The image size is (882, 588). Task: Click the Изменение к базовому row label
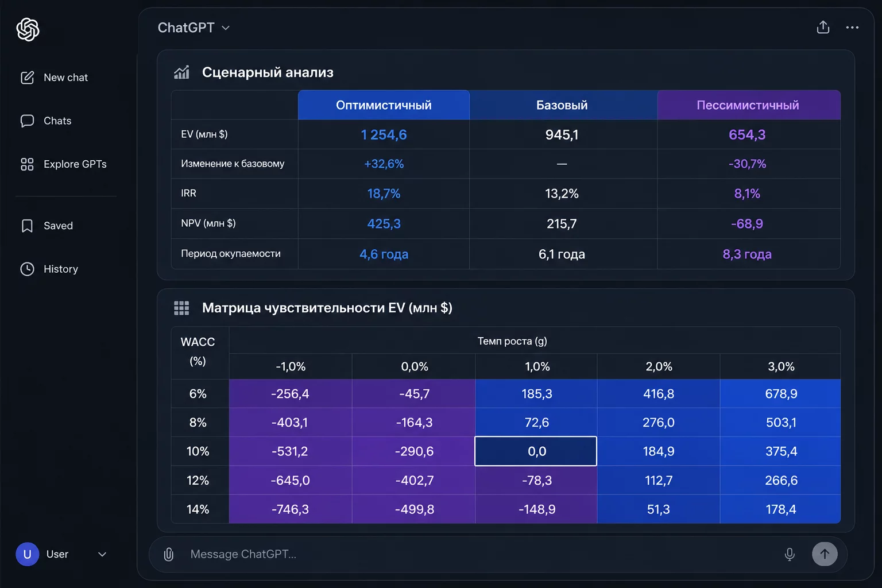233,164
